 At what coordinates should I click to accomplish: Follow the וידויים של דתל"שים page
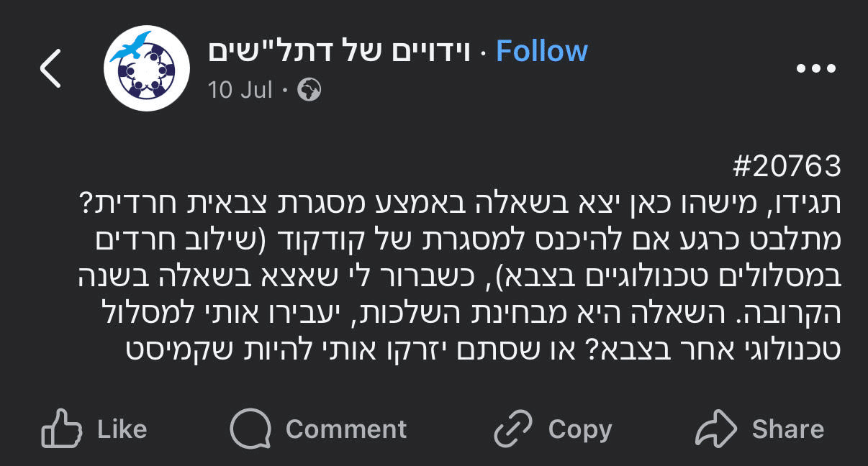click(x=541, y=51)
